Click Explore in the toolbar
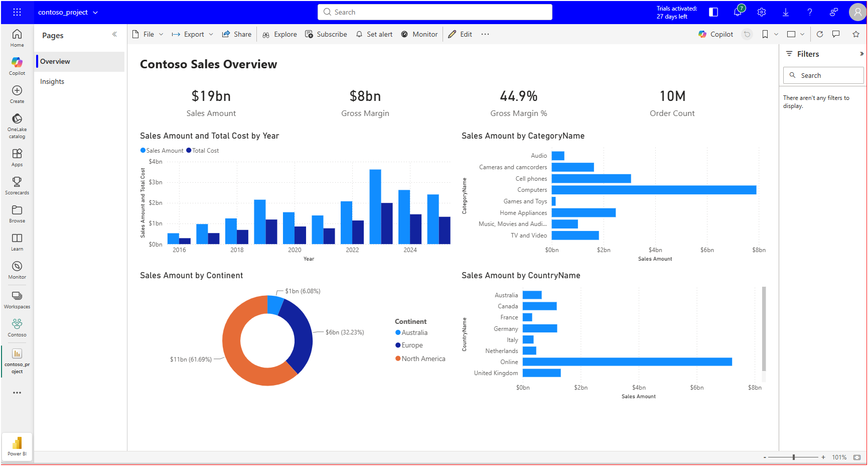 [280, 34]
